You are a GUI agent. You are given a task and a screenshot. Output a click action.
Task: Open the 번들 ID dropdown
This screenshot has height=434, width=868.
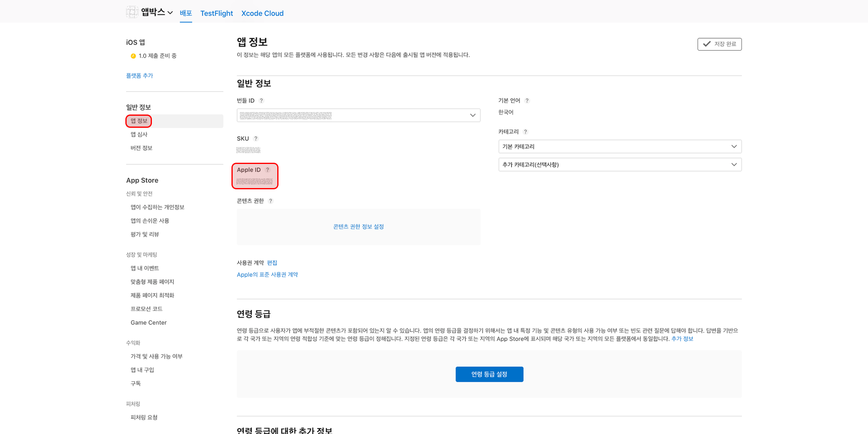(x=358, y=115)
